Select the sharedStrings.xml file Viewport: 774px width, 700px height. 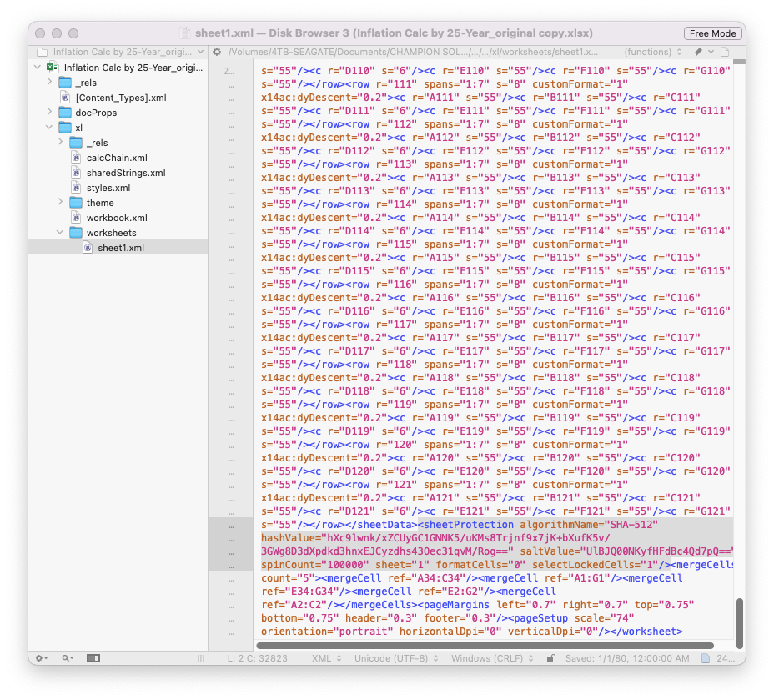(126, 173)
